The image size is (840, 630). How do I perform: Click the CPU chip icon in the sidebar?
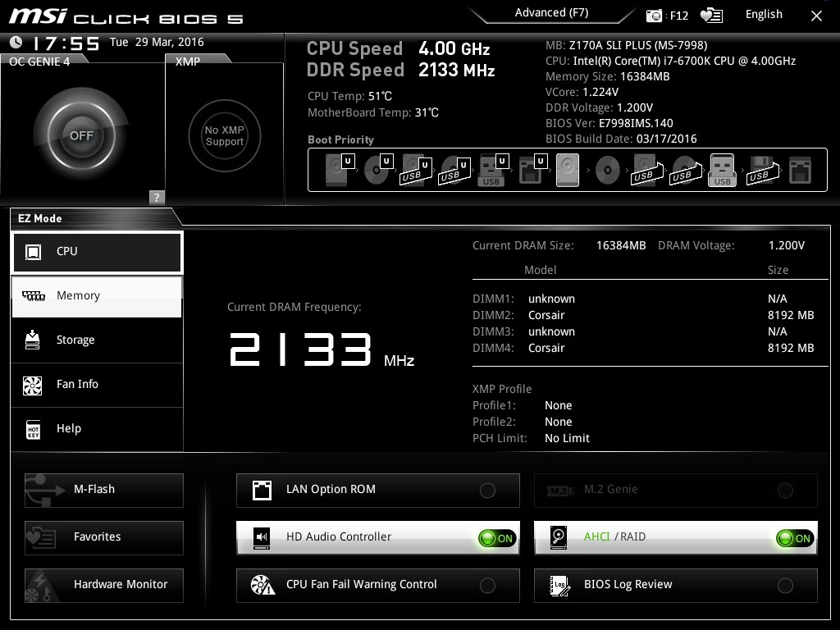pyautogui.click(x=33, y=251)
